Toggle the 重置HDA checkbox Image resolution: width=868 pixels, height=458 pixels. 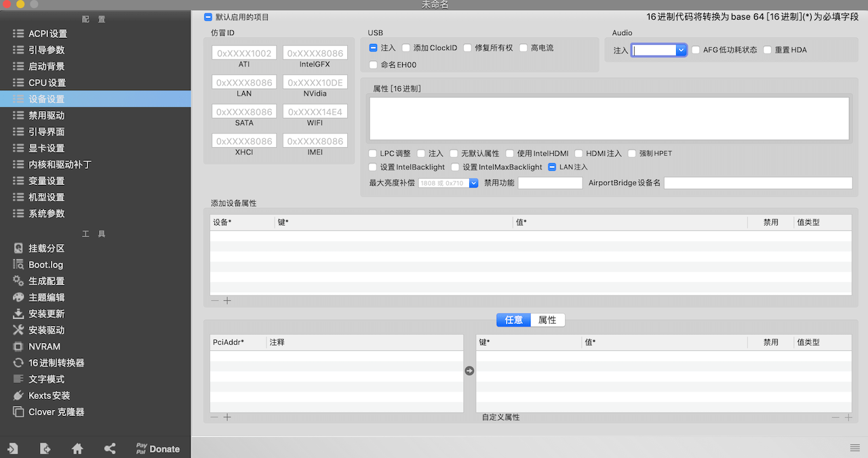click(x=768, y=50)
